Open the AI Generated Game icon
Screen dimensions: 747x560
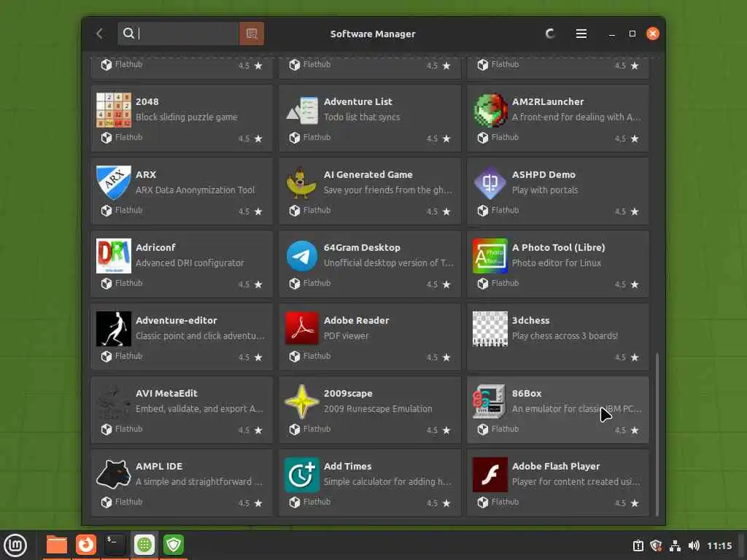click(301, 183)
